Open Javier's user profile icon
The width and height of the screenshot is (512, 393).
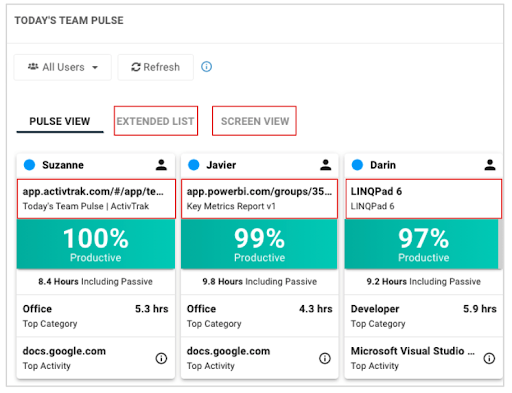[x=325, y=165]
